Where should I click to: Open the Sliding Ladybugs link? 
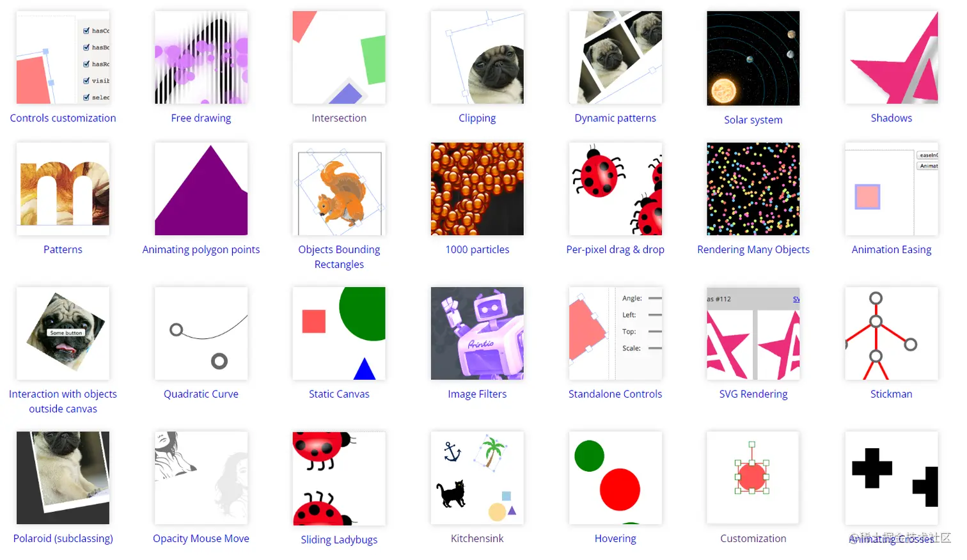point(339,540)
